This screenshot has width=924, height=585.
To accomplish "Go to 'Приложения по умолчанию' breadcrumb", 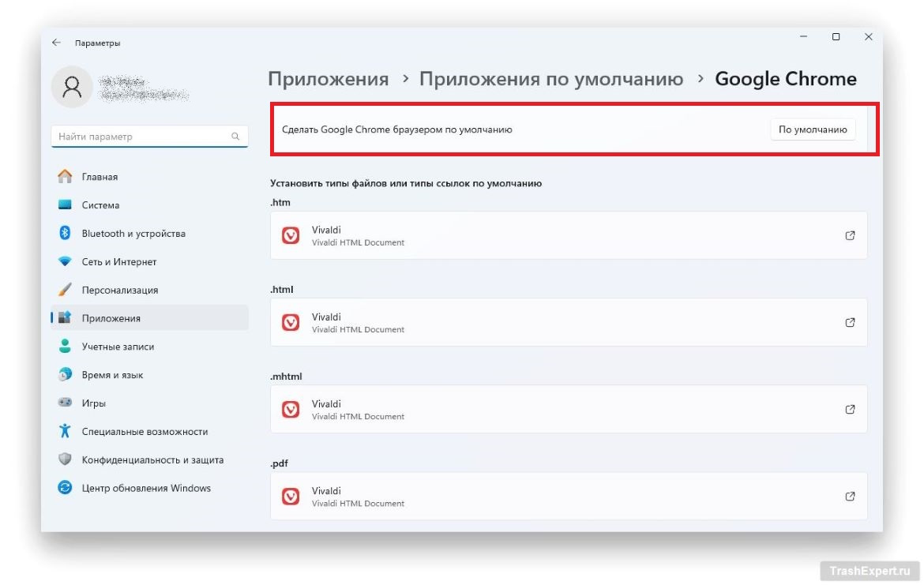I will click(x=550, y=79).
